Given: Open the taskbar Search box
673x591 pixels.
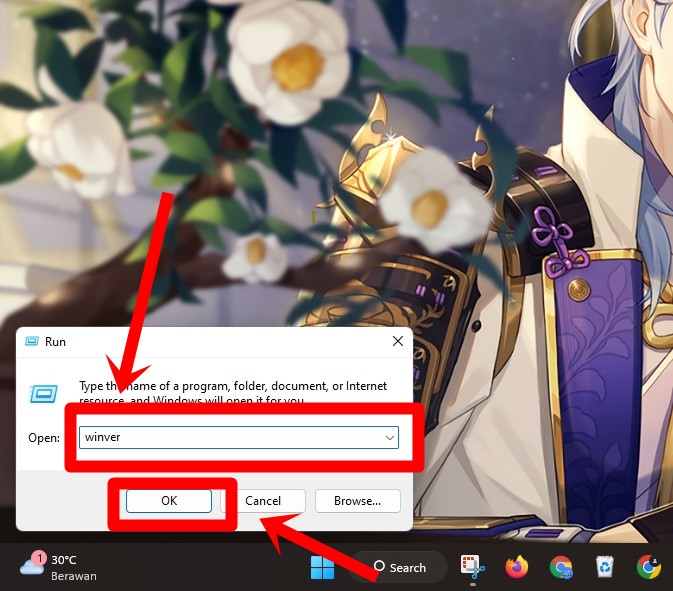Looking at the screenshot, I should click(400, 567).
